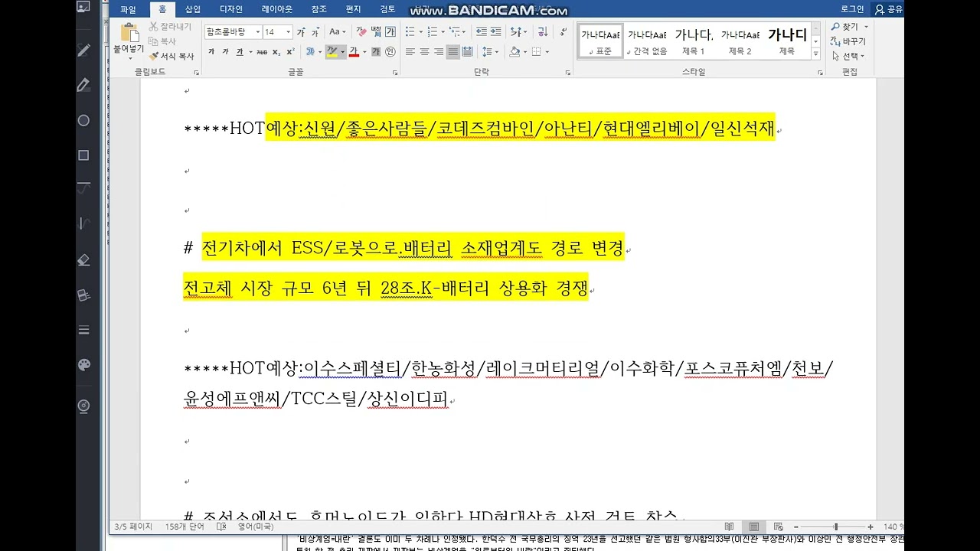The height and width of the screenshot is (551, 980).
Task: Click 로그인 (Sign in) link
Action: (852, 9)
